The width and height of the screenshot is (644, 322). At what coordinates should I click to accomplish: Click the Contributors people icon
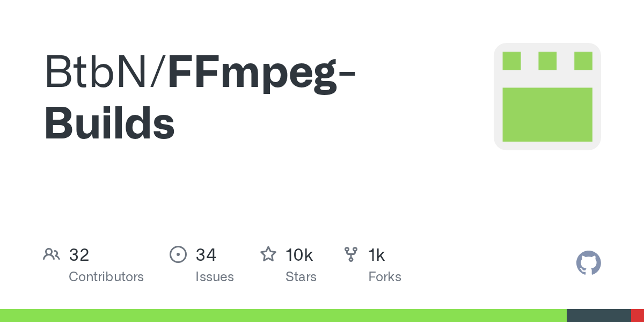[52, 254]
